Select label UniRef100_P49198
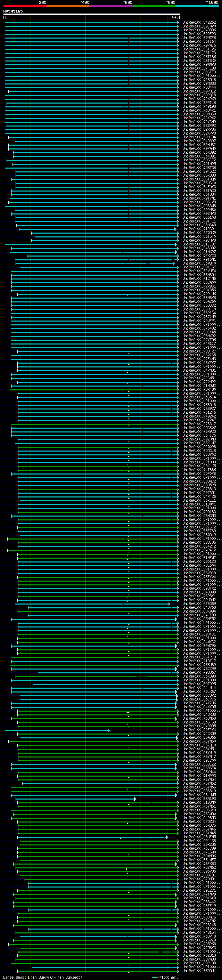 199,106
